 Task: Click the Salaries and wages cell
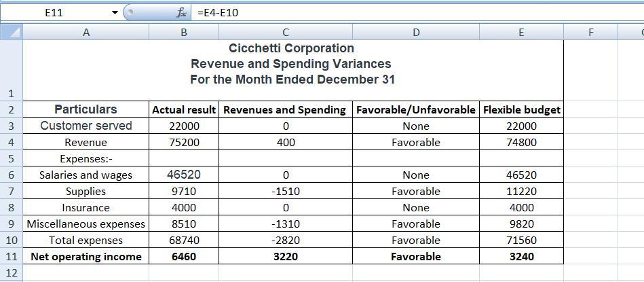[86, 175]
